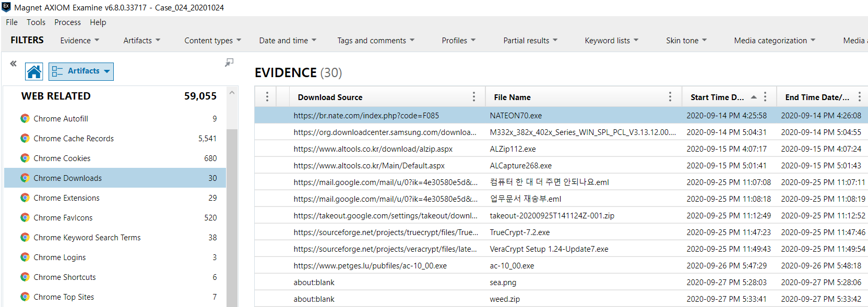Click the sidebar vertical scrollbar thumb
Viewport: 868px width, 307px height.
click(232, 218)
